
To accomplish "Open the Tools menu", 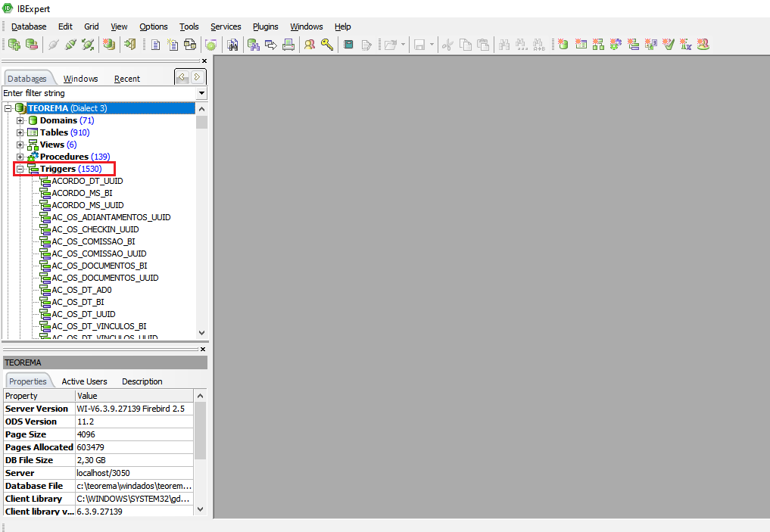I will click(189, 26).
